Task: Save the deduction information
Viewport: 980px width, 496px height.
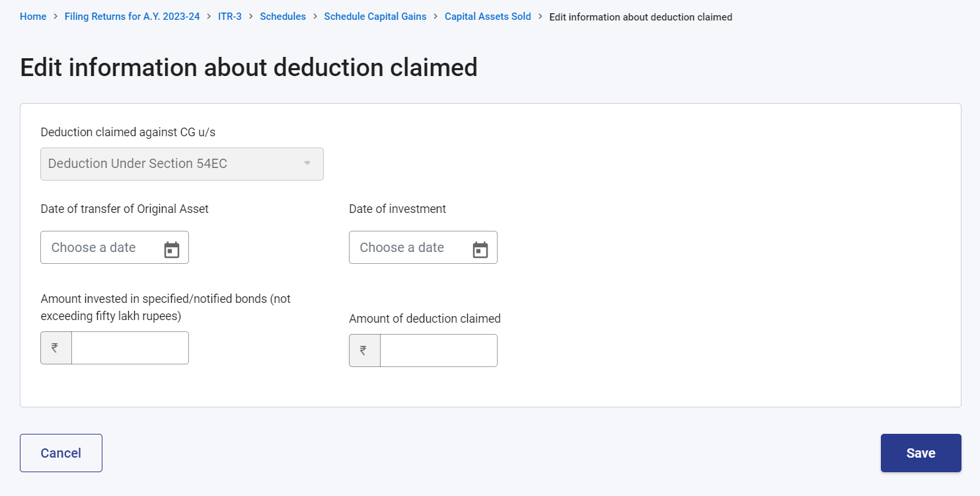Action: pyautogui.click(x=921, y=452)
